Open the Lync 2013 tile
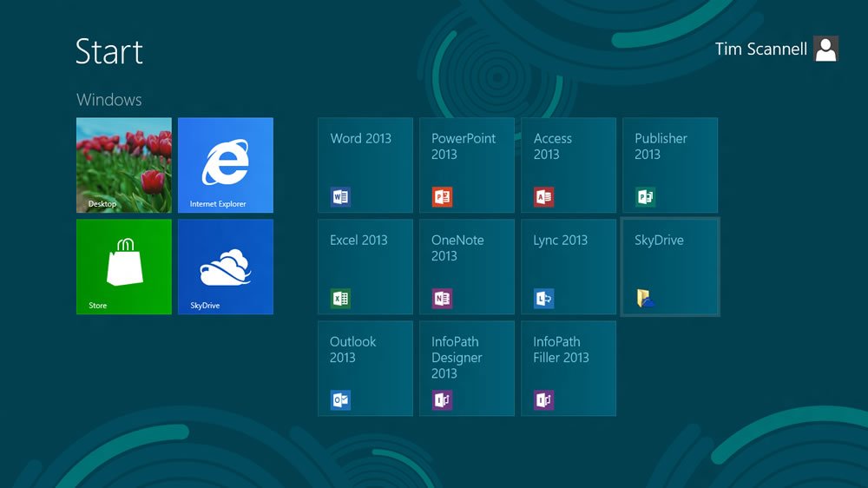 [x=569, y=267]
